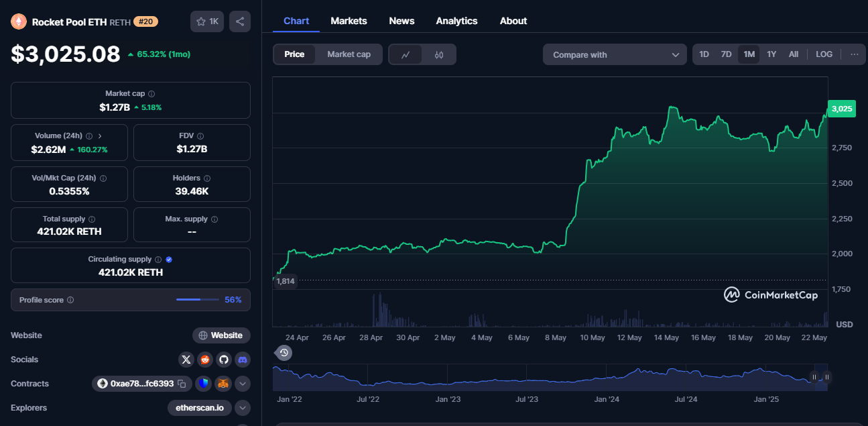The width and height of the screenshot is (868, 426).
Task: Click the Profile score progress bar
Action: (x=197, y=300)
